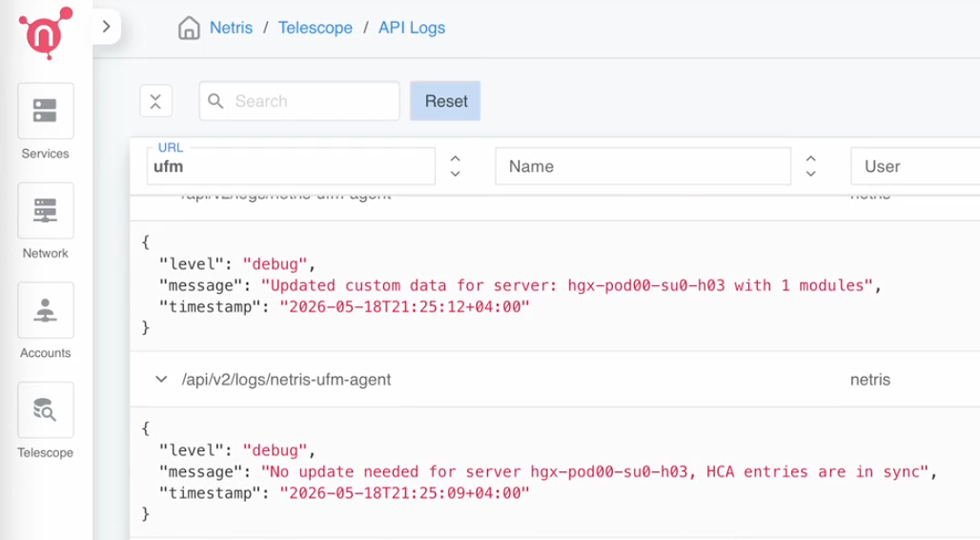Screen dimensions: 980x540
Task: Click the Telescope label in sidebar
Action: (x=45, y=452)
